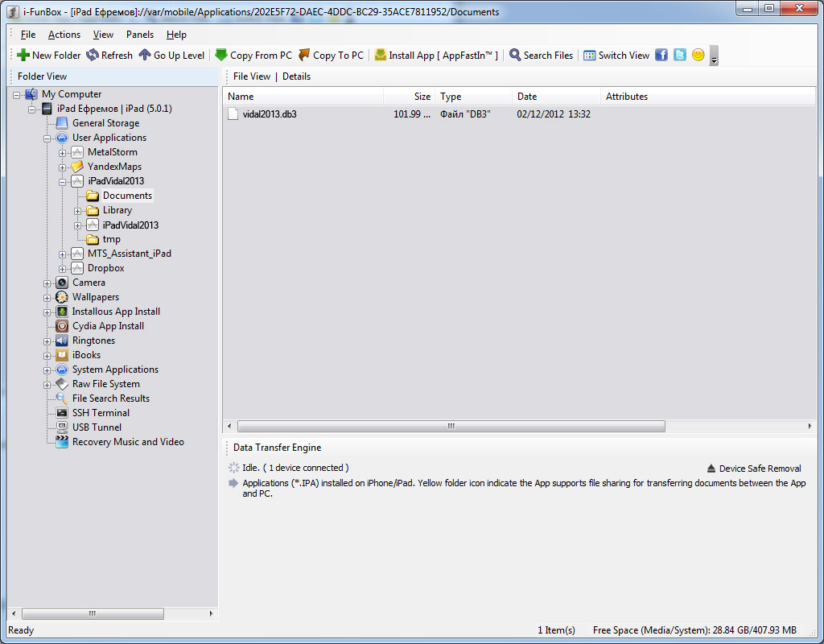Open the iBooks node
824x644 pixels.
pyautogui.click(x=86, y=355)
